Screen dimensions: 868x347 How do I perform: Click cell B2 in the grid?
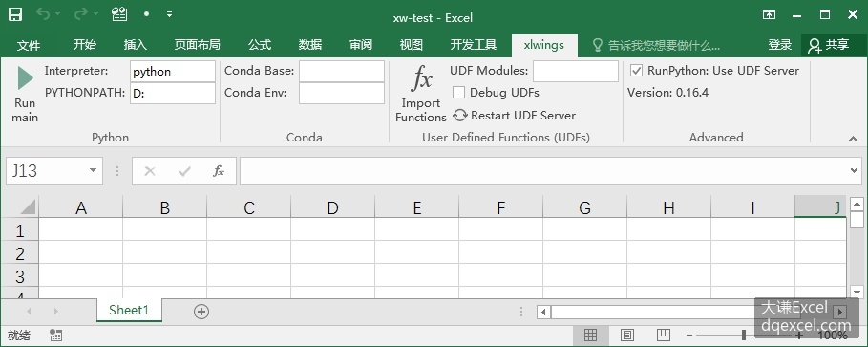[164, 252]
